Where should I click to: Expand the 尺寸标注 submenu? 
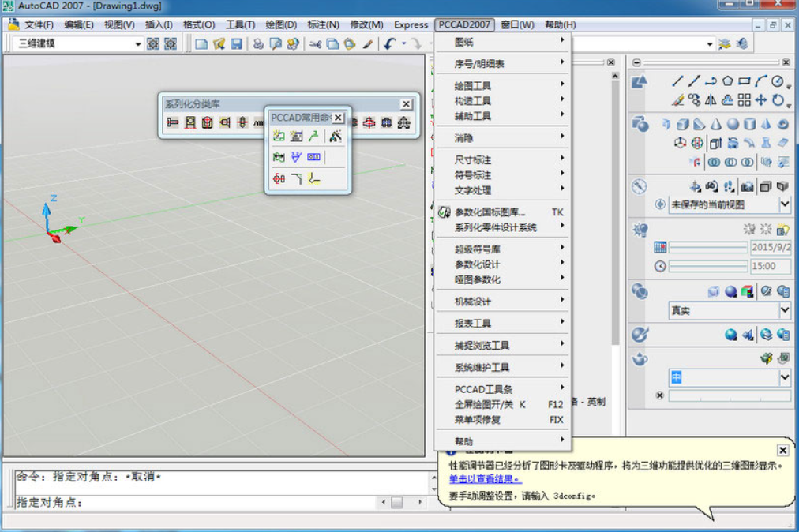point(503,160)
